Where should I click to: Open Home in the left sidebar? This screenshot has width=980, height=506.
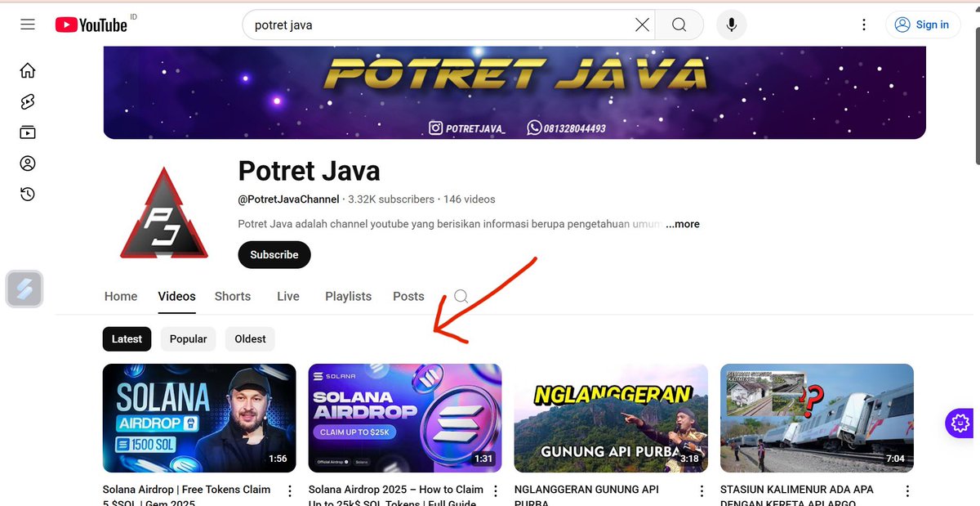28,71
